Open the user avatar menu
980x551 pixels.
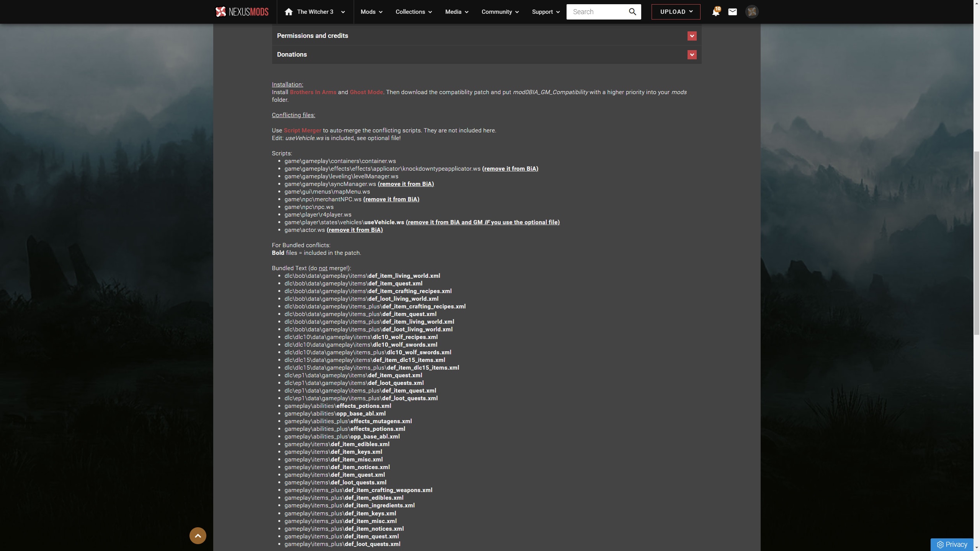[x=751, y=12]
